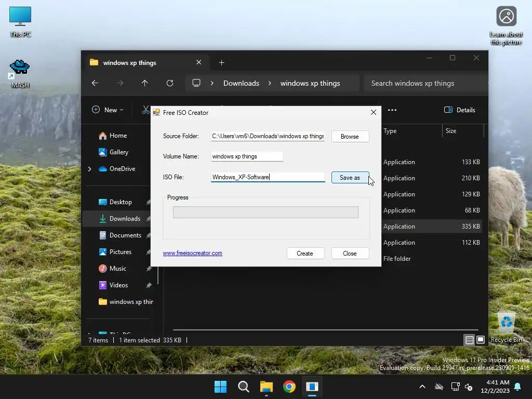This screenshot has width=532, height=399.
Task: Expand chevron after Downloads in breadcrumb
Action: click(x=270, y=83)
